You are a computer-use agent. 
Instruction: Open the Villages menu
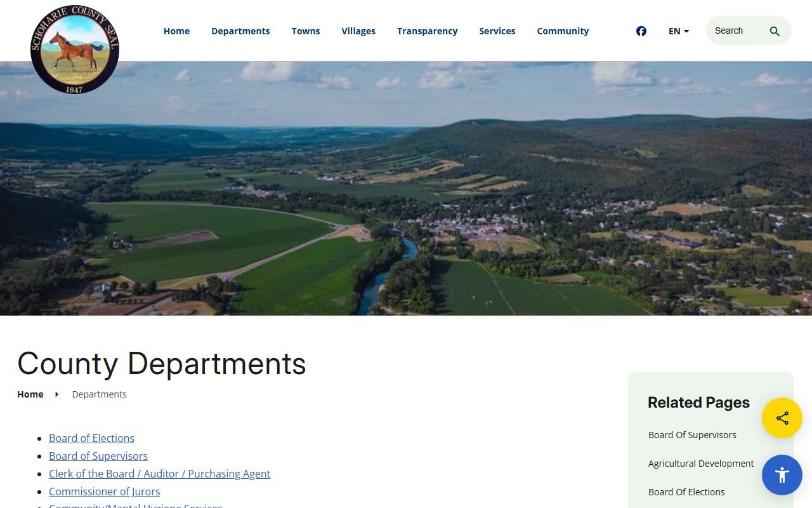point(358,31)
